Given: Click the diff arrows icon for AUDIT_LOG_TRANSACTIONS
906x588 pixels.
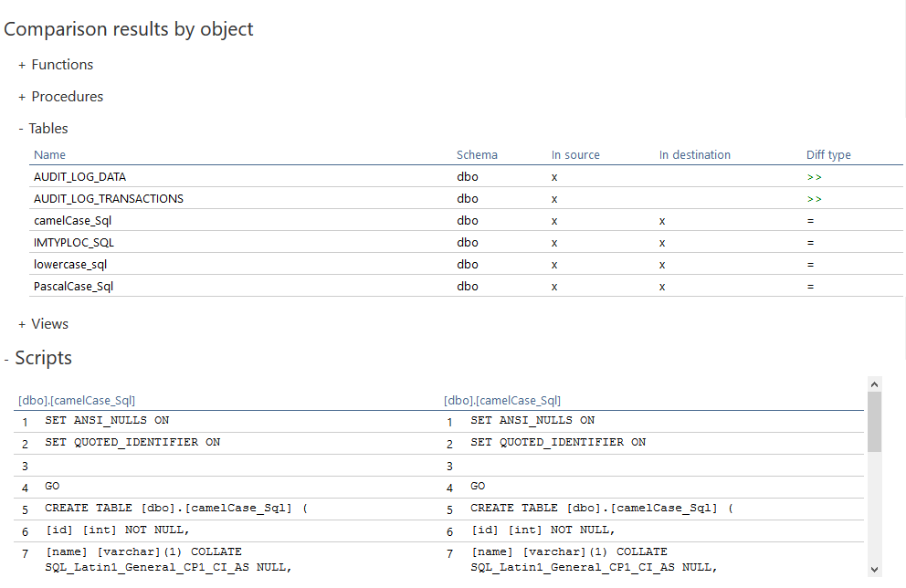Looking at the screenshot, I should point(814,199).
